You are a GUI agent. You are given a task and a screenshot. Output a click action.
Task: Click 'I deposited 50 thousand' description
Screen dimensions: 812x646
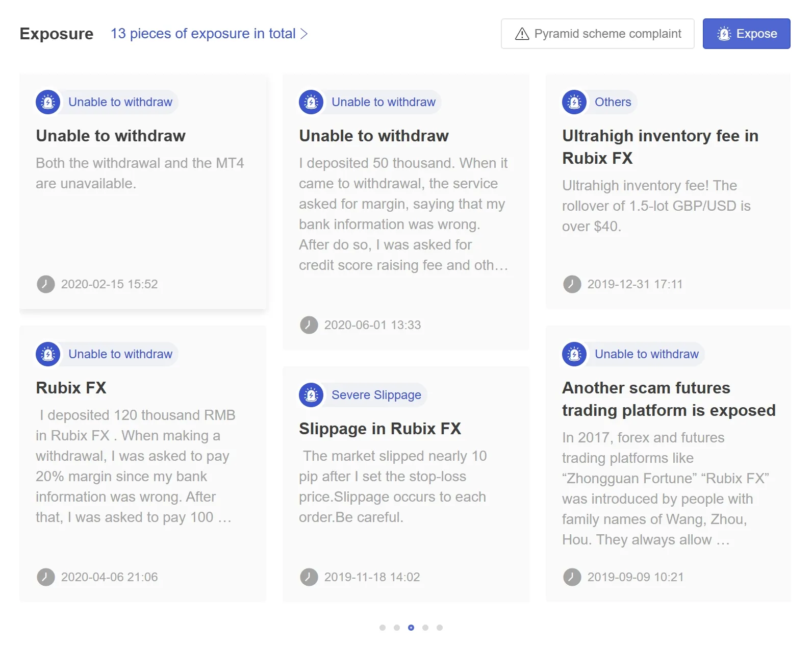[403, 214]
